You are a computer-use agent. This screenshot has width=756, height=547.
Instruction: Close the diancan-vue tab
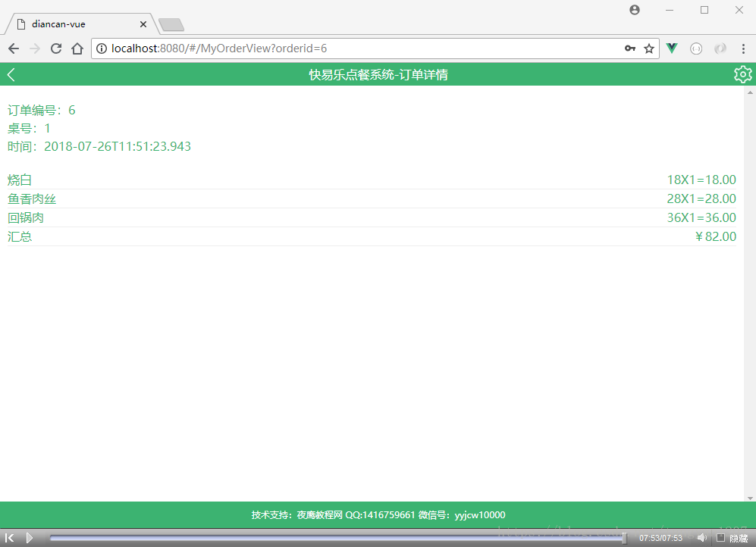pos(143,24)
